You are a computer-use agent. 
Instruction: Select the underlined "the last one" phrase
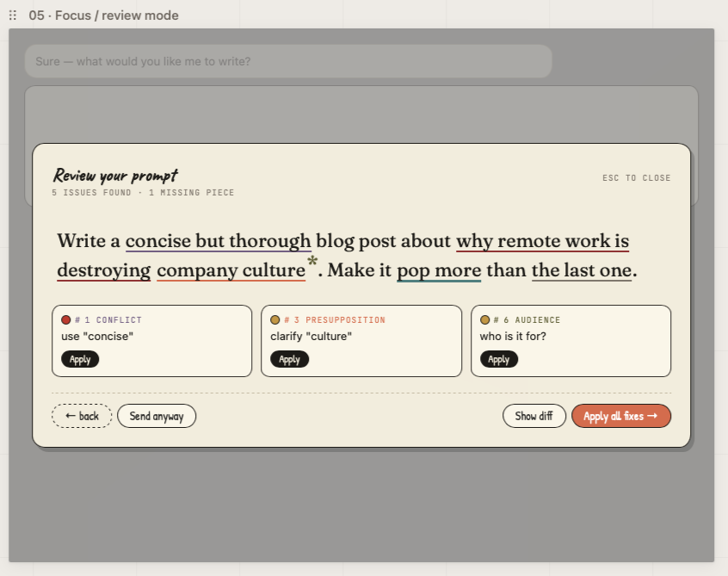582,270
